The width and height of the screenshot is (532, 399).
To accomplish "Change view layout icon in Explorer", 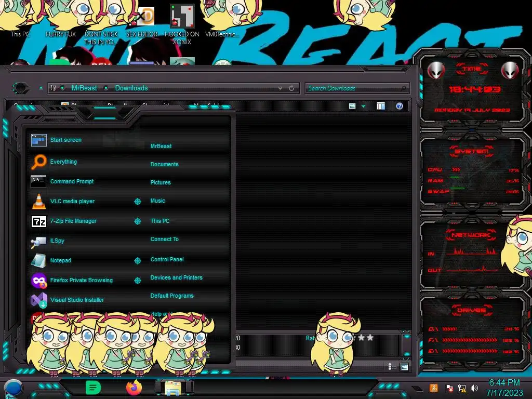I will pyautogui.click(x=352, y=106).
